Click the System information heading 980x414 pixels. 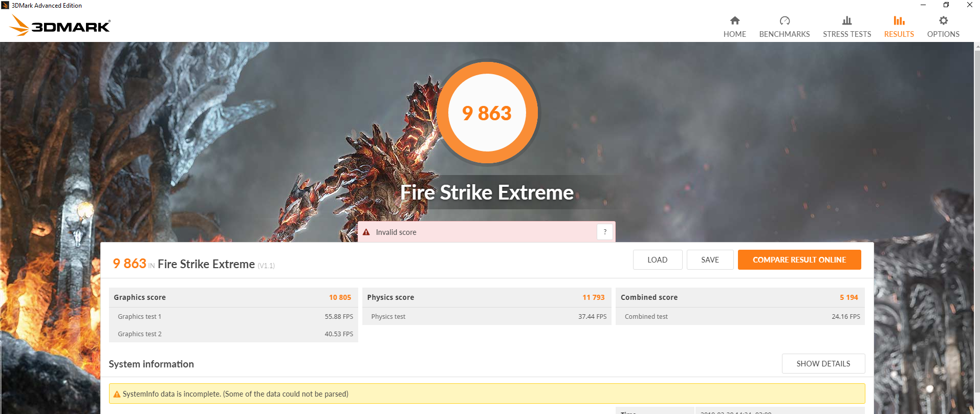point(151,364)
